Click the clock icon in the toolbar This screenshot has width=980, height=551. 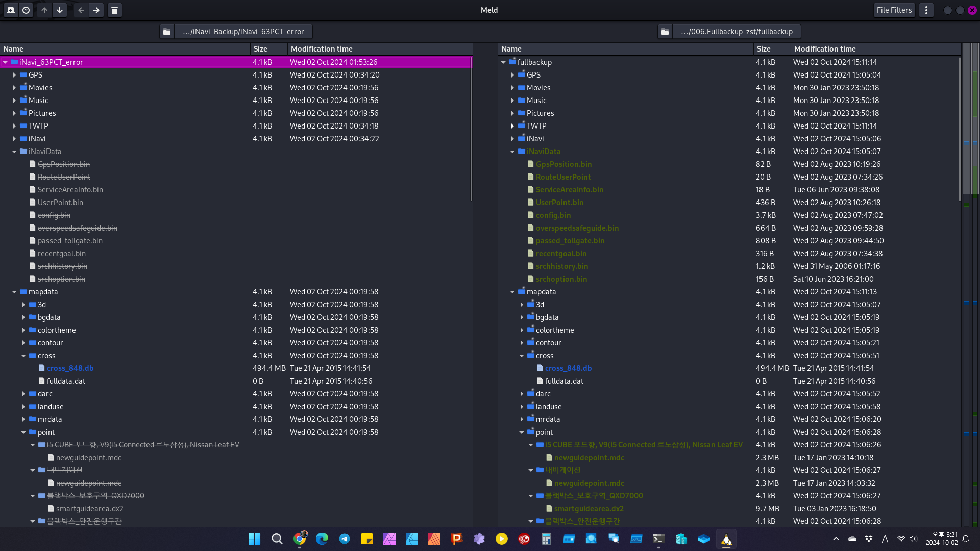point(26,10)
